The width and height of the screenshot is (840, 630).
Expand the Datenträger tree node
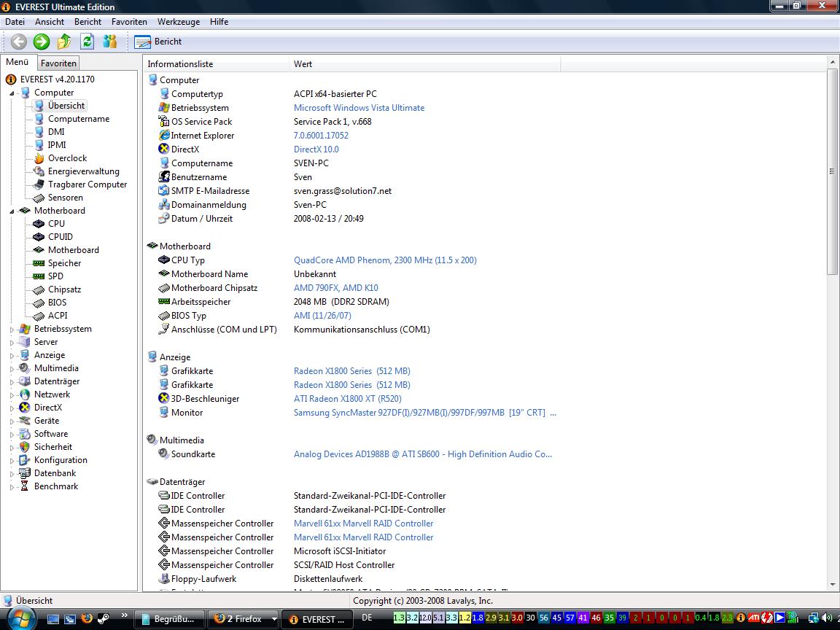coord(12,382)
